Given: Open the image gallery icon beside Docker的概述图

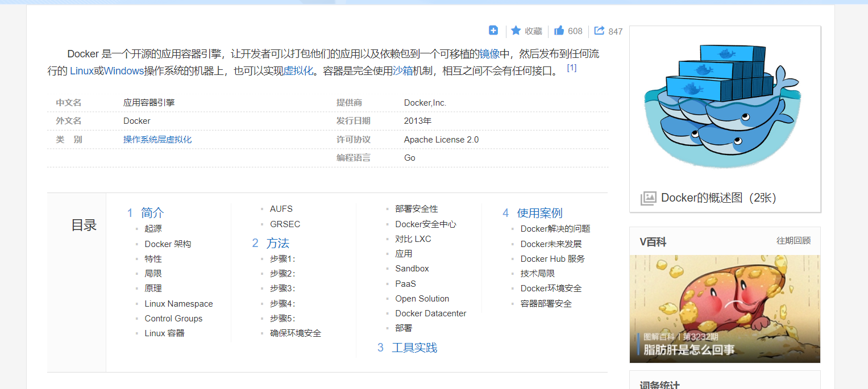Looking at the screenshot, I should click(x=648, y=198).
